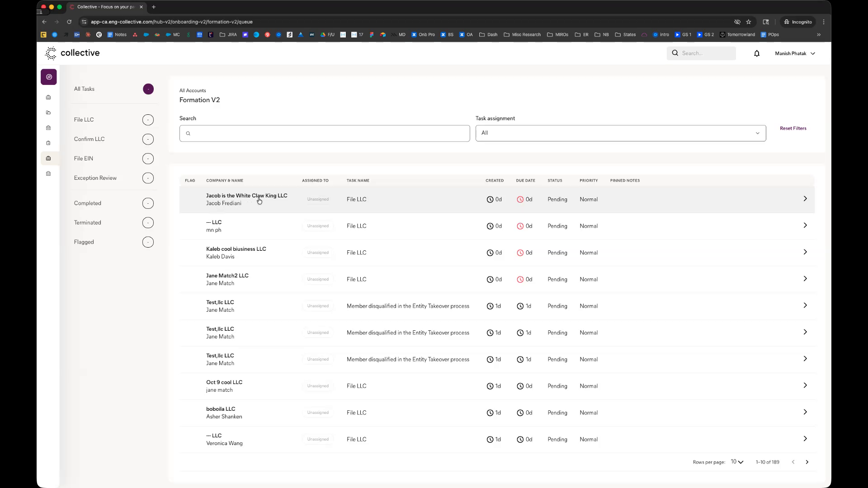Bookmark page with star icon in address bar
Screen dimensions: 868x488
[749, 22]
